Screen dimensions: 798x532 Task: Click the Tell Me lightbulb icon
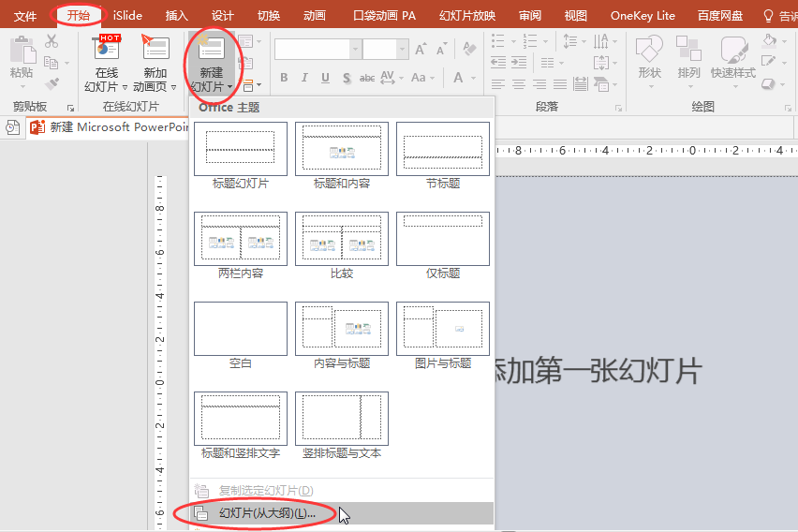coord(768,16)
